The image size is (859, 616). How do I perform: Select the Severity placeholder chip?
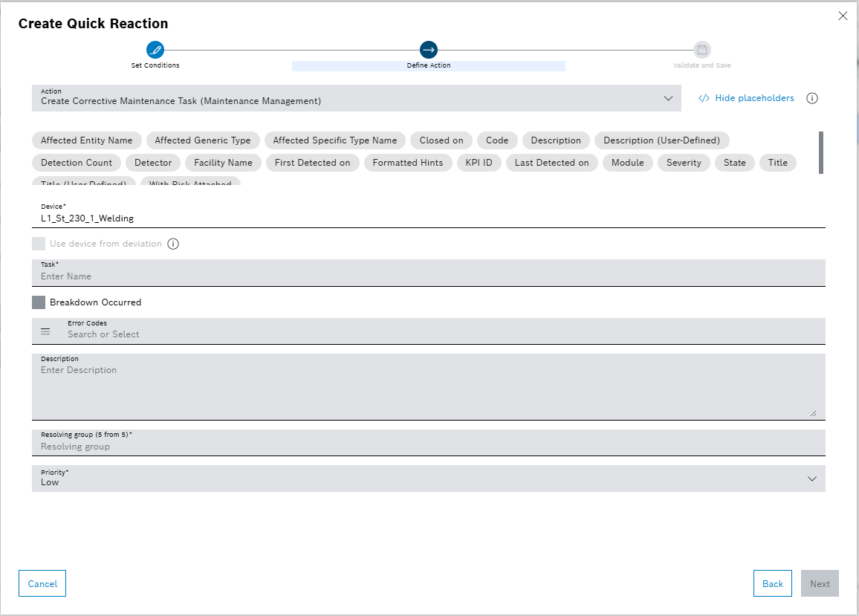click(684, 162)
